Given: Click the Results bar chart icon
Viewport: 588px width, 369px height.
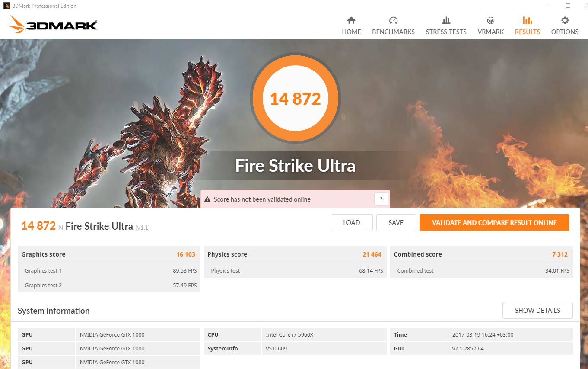Looking at the screenshot, I should pyautogui.click(x=528, y=20).
